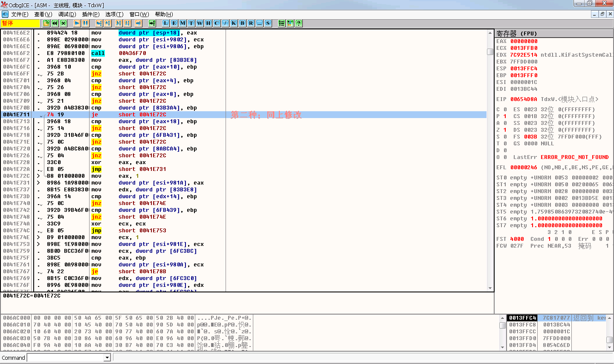Select LastErr ERROR_PROC_NOT_FOUND
Viewport: 614px width, 364px height.
point(575,157)
